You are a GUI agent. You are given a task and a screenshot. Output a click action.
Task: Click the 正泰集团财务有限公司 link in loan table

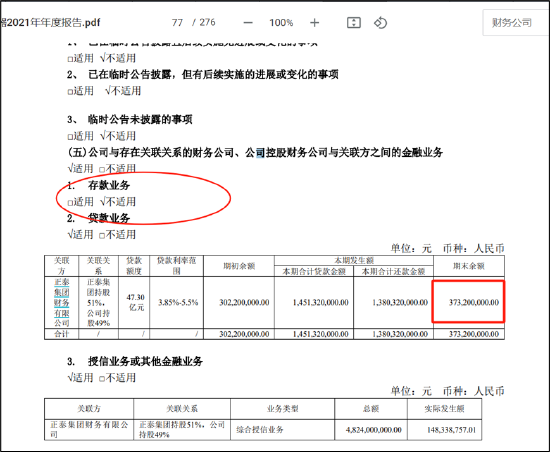(62, 303)
